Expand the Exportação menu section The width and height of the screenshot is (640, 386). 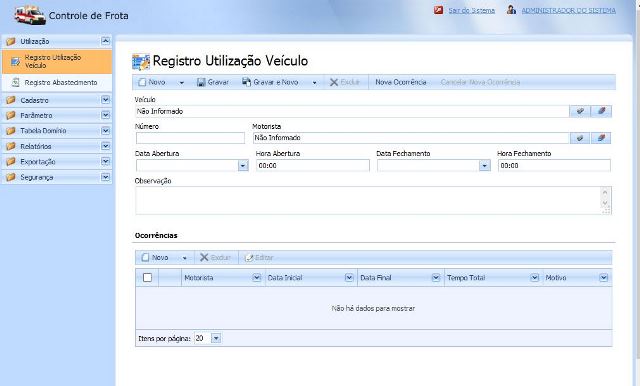pos(105,161)
